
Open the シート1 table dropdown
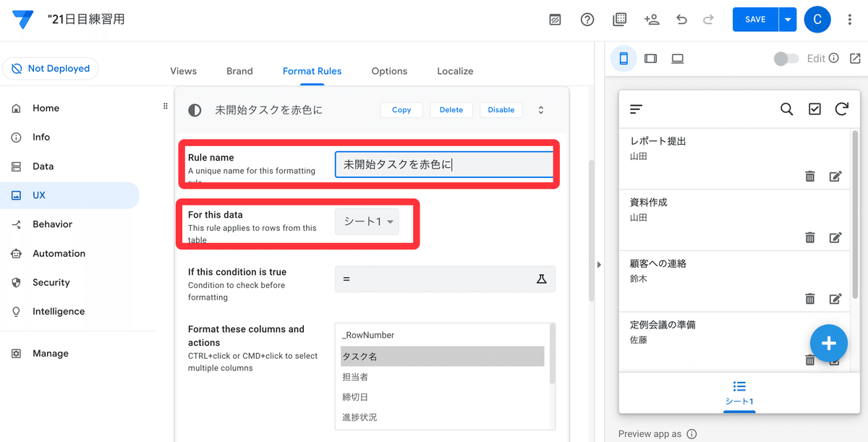[366, 221]
